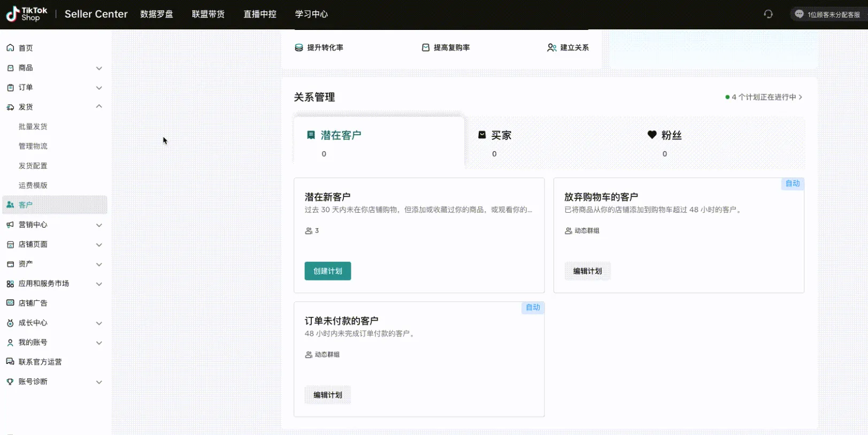The height and width of the screenshot is (435, 868).
Task: Open 批量发货 in sidebar
Action: click(33, 127)
